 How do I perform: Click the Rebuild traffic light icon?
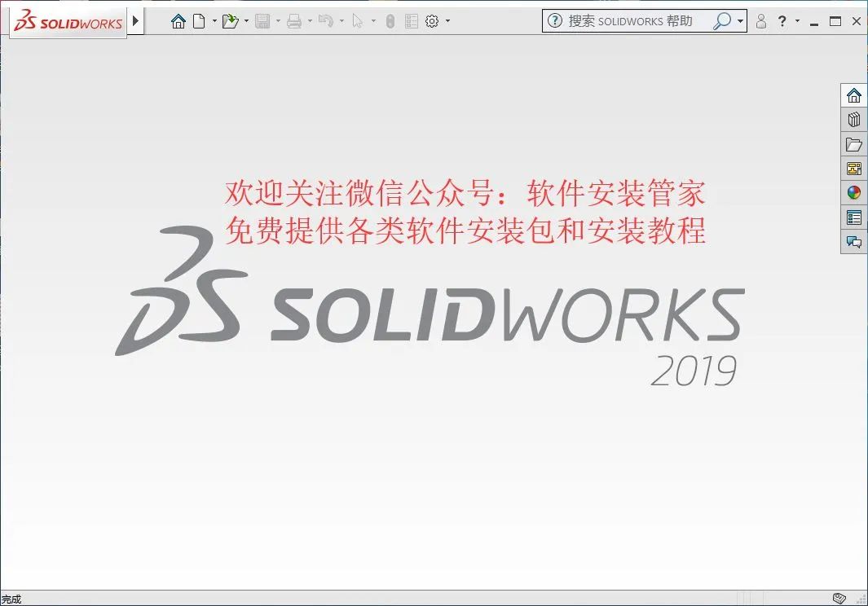[x=390, y=21]
